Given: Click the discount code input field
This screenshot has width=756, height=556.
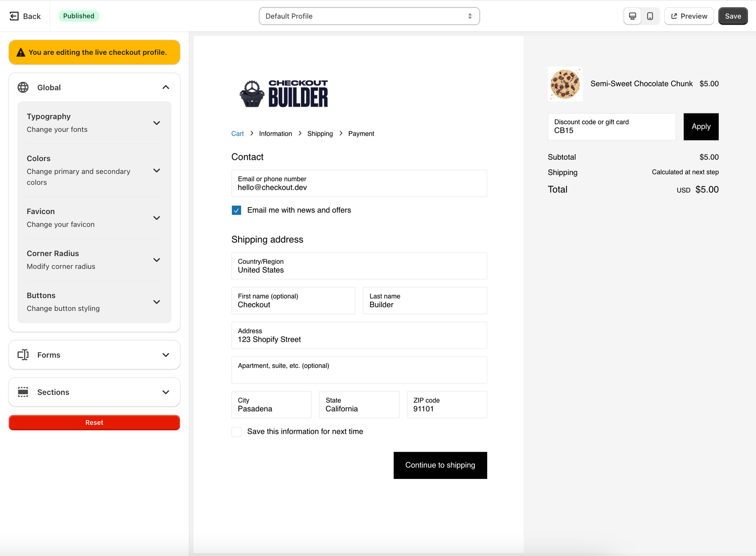Looking at the screenshot, I should pos(611,127).
